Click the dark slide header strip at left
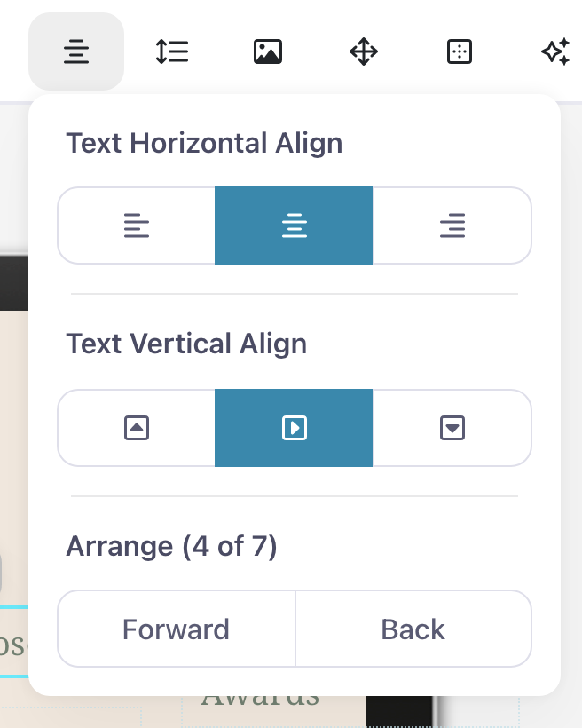582x728 pixels. (x=13, y=282)
